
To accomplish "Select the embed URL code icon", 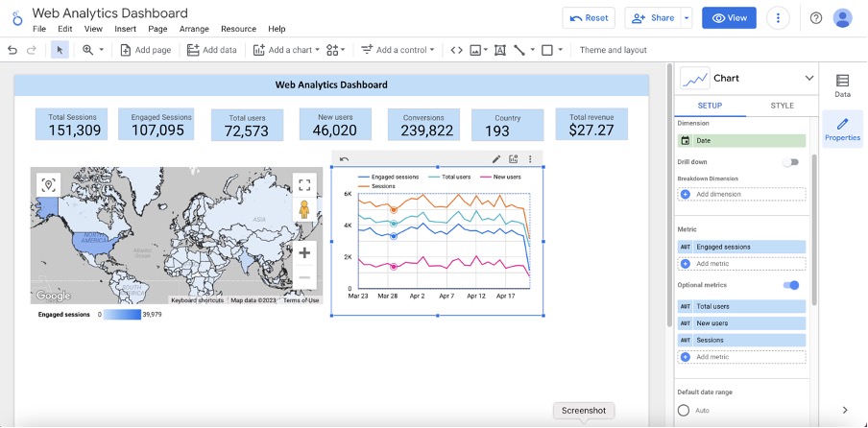I will click(456, 50).
